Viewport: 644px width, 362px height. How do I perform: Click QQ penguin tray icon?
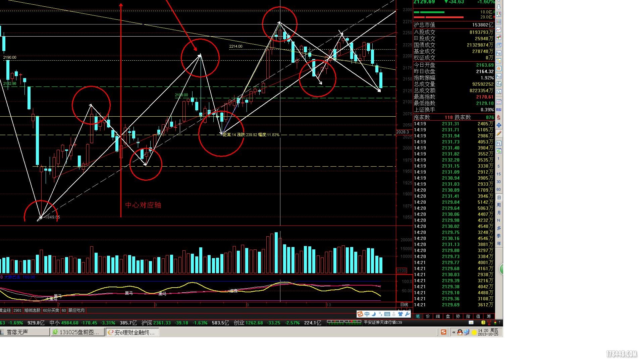[x=460, y=332]
